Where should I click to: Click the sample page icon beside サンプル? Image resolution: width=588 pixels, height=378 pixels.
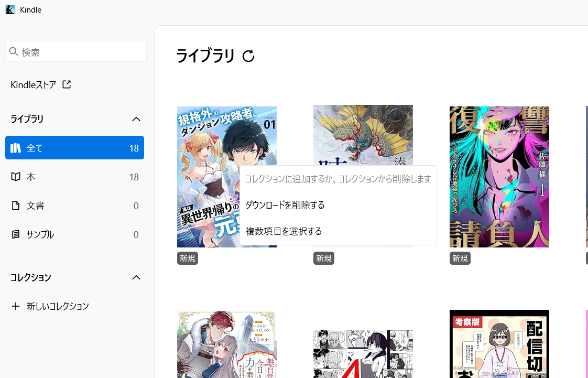[15, 234]
